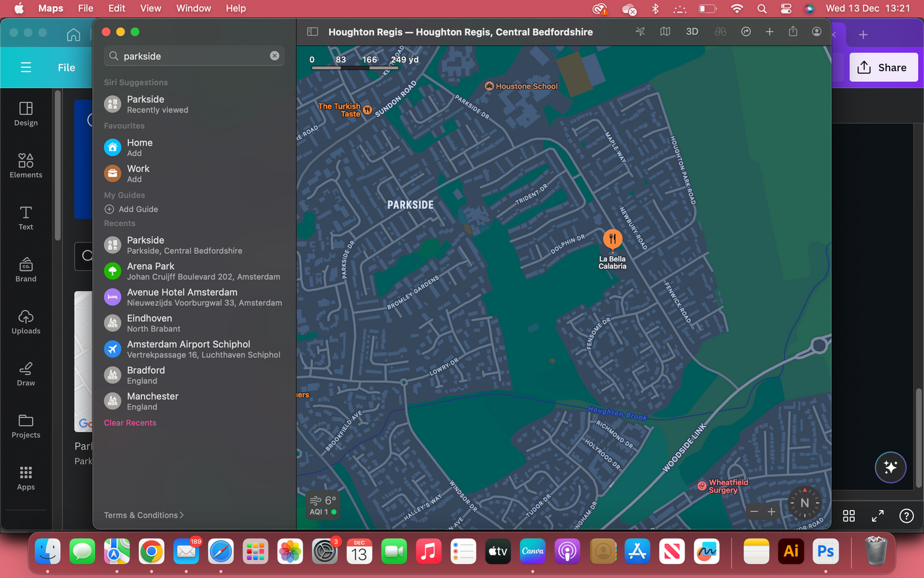
Task: Open the Window menu
Action: point(193,8)
